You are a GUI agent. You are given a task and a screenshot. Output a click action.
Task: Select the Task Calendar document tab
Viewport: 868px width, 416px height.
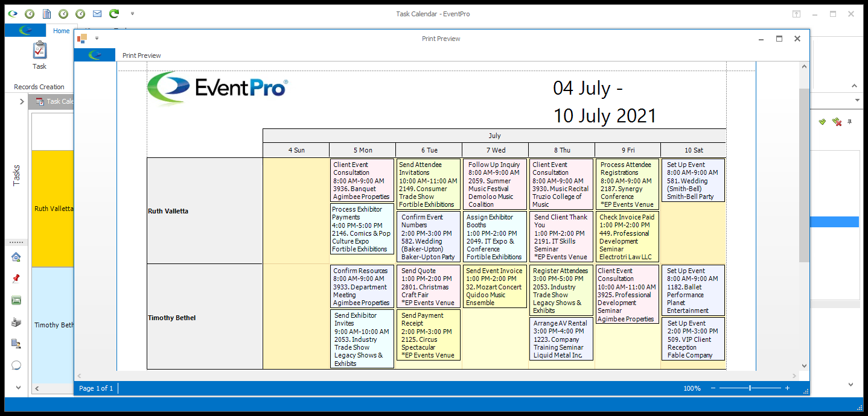[x=53, y=101]
